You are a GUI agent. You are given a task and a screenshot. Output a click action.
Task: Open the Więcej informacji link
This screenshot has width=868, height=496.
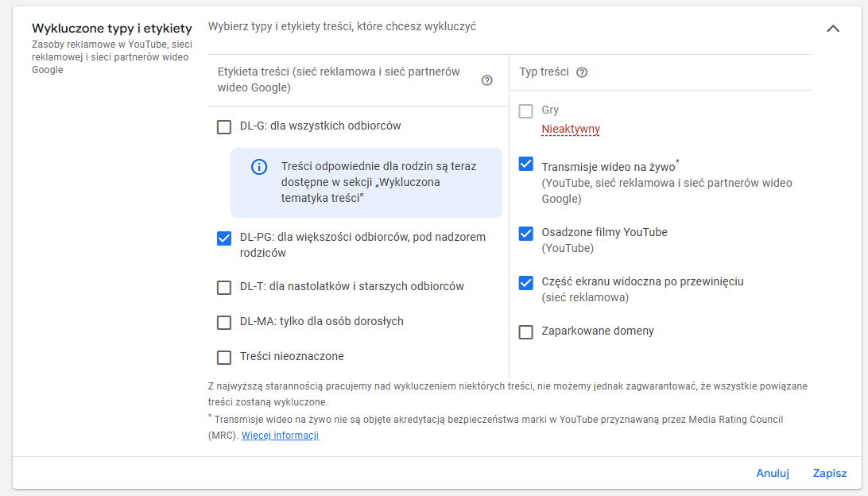click(280, 436)
